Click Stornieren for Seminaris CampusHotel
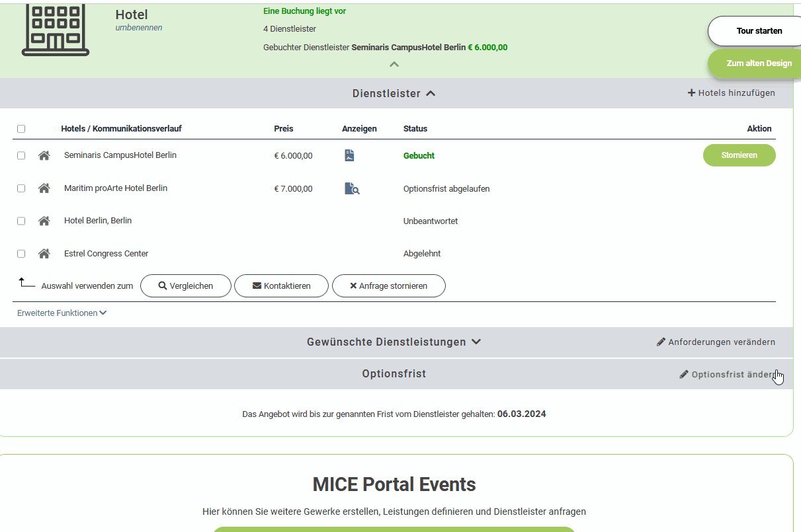Image resolution: width=801 pixels, height=532 pixels. [x=739, y=155]
